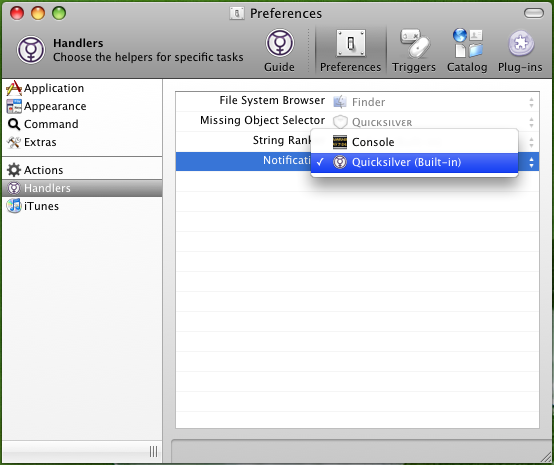Click the green zoom window button
The height and width of the screenshot is (465, 554).
click(x=59, y=13)
